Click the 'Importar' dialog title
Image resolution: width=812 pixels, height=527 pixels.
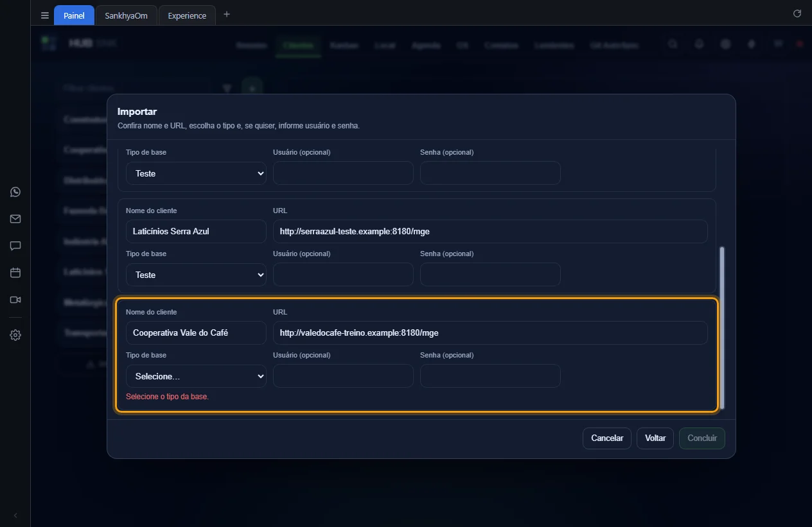coord(137,112)
